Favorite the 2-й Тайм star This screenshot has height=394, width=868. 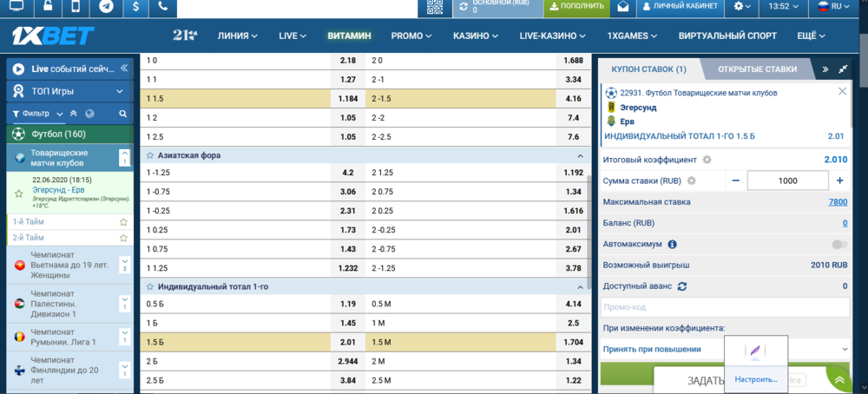[123, 238]
